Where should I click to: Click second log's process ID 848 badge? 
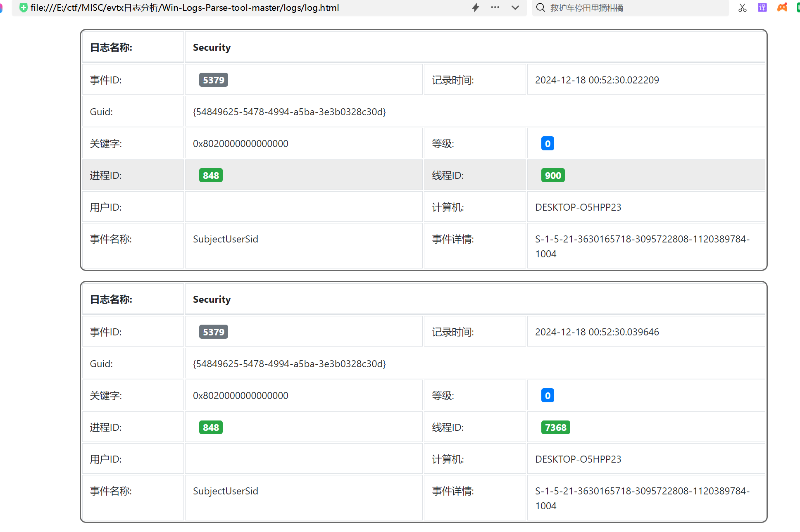pos(211,427)
